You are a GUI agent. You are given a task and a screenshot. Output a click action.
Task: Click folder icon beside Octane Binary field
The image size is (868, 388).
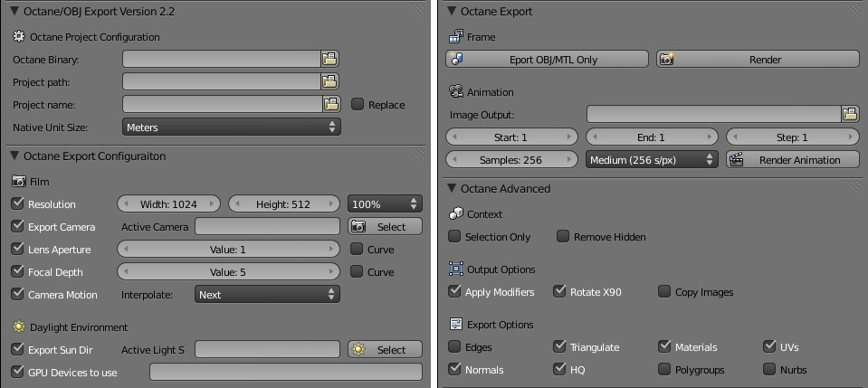tap(330, 59)
